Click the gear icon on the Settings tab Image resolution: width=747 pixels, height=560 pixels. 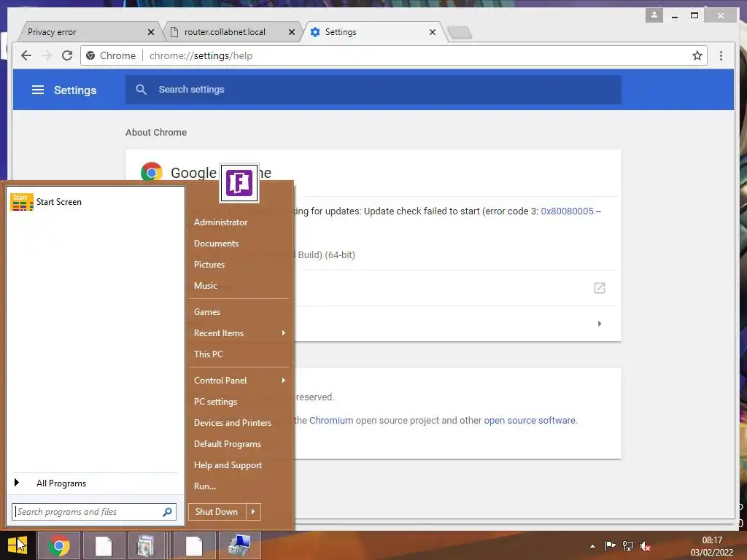(x=315, y=32)
